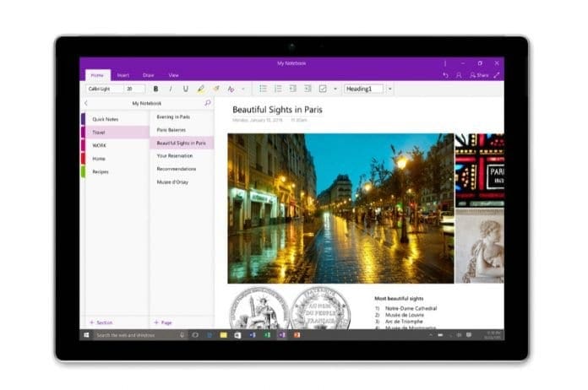Image resolution: width=588 pixels, height=390 pixels.
Task: Add a new page with + Page
Action: (x=163, y=322)
